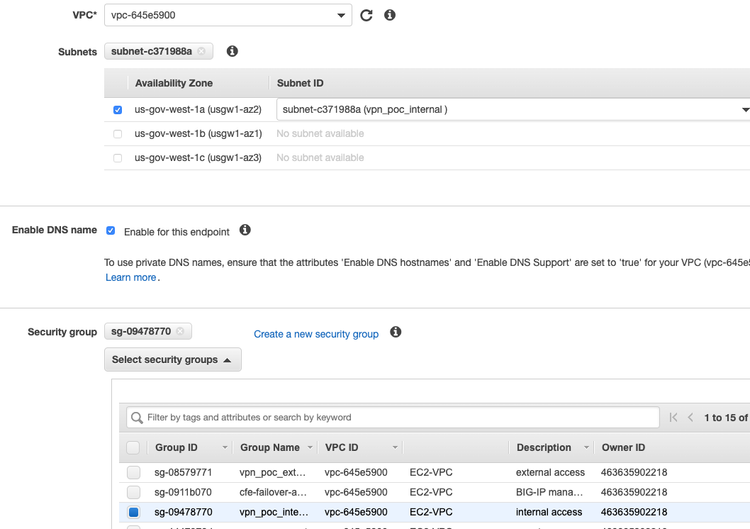750x529 pixels.
Task: Open the Create a new security group link
Action: 316,334
